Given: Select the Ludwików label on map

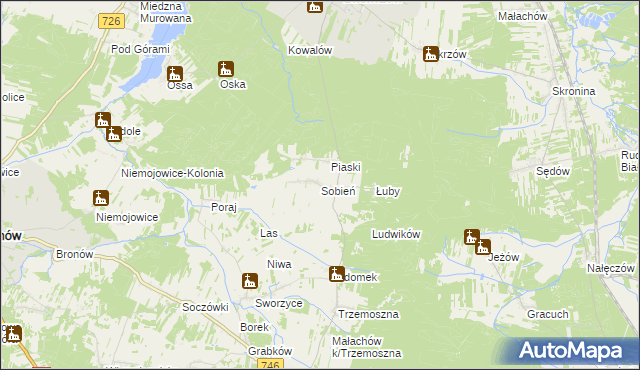Looking at the screenshot, I should tap(396, 234).
